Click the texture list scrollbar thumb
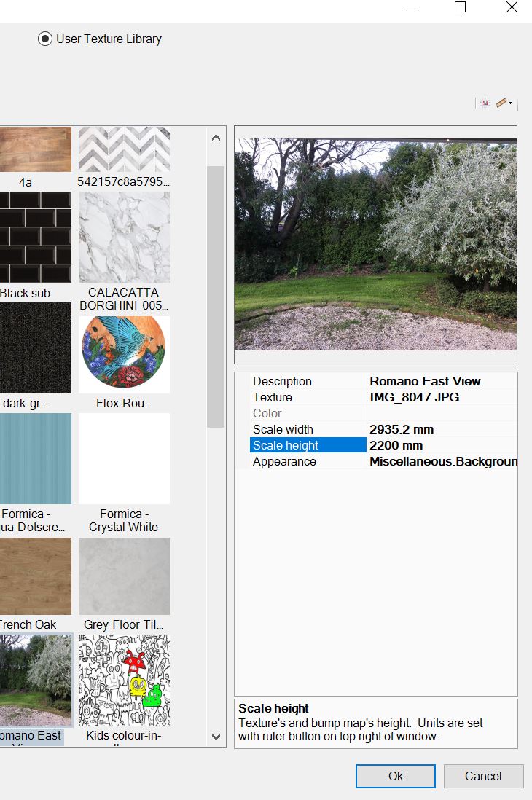The width and height of the screenshot is (532, 800). coord(216,297)
